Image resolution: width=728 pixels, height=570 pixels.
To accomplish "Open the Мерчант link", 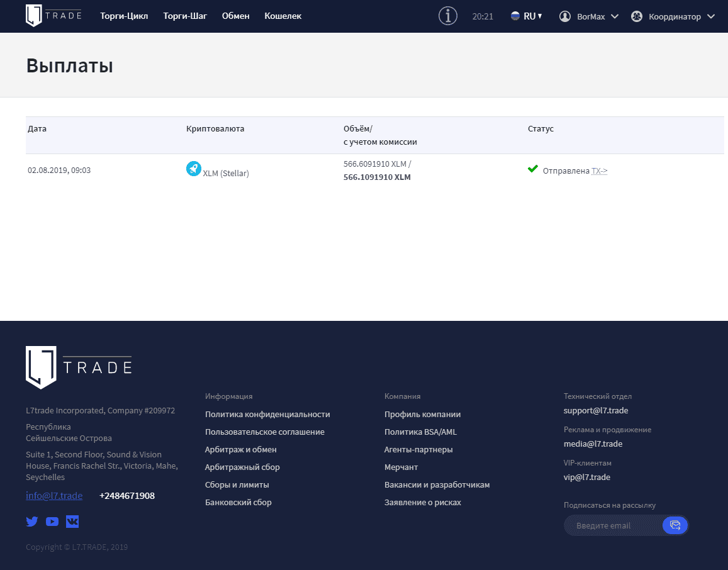I will pos(401,467).
